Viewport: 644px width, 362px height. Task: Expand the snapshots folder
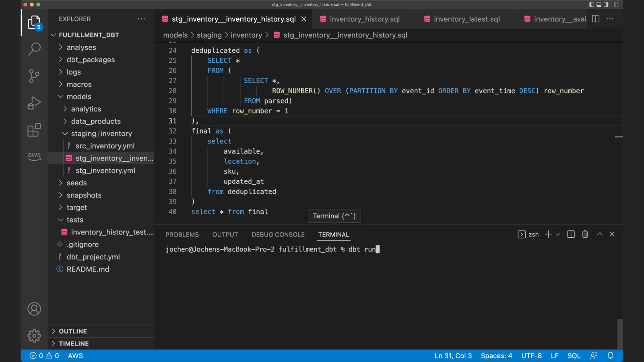pos(101,195)
